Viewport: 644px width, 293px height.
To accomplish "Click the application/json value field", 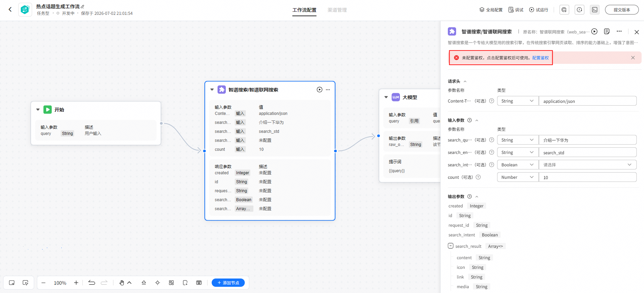I will pyautogui.click(x=588, y=101).
